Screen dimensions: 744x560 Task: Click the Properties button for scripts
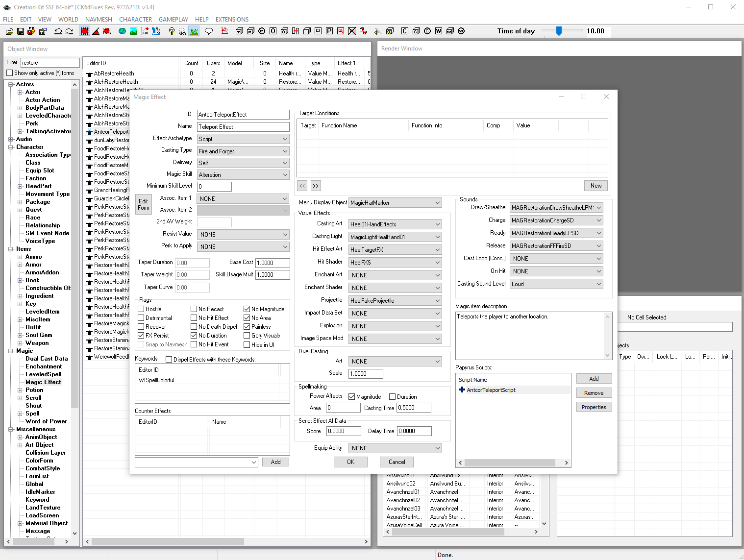click(x=594, y=407)
